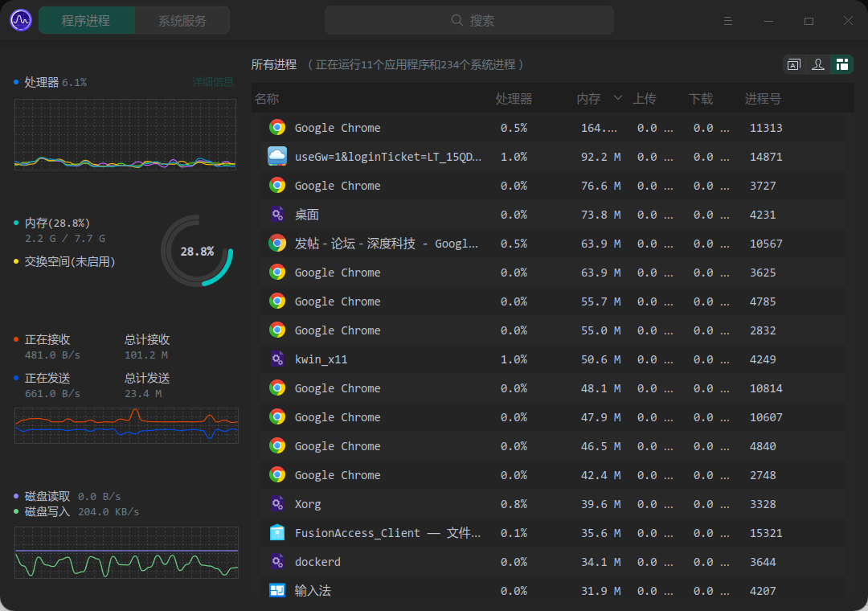This screenshot has height=611, width=868.
Task: Click gear icon of kwin_x11 process
Action: pyautogui.click(x=277, y=359)
